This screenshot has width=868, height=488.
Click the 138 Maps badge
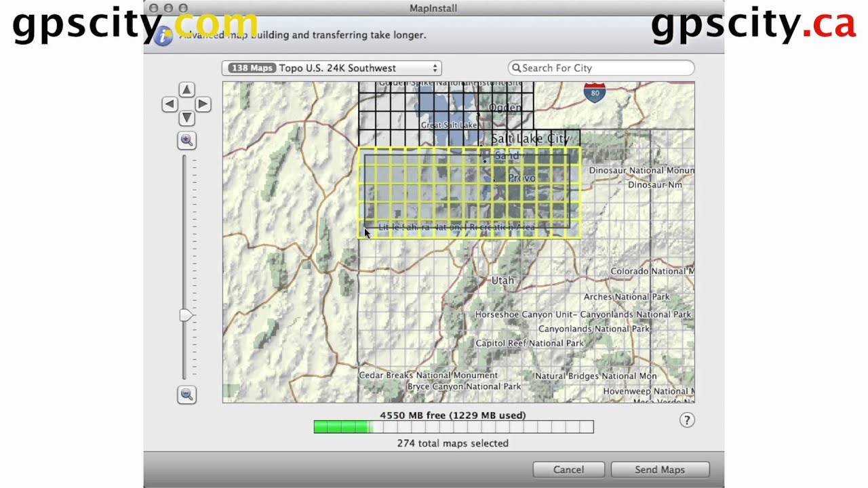[252, 68]
